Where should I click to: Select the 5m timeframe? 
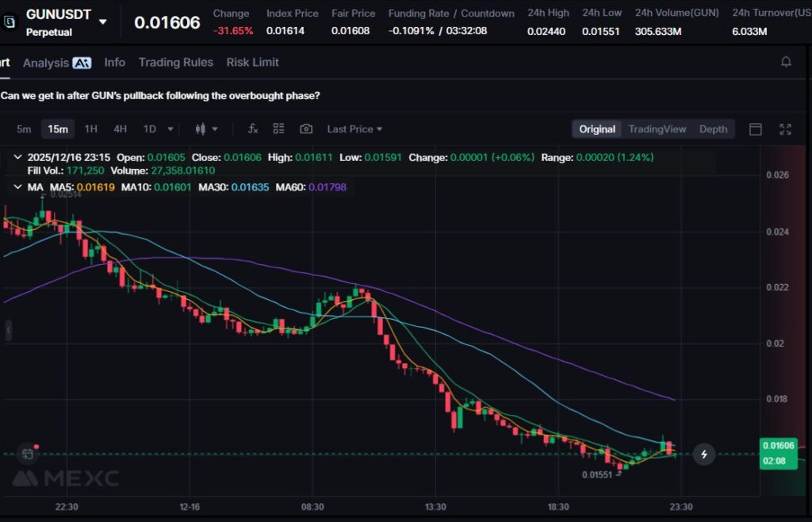[24, 129]
